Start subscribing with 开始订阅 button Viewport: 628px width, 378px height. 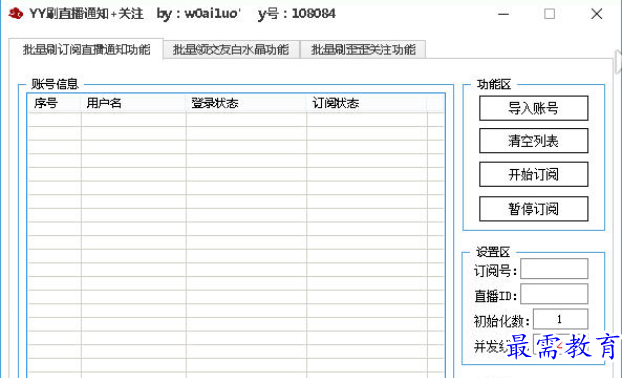[533, 175]
